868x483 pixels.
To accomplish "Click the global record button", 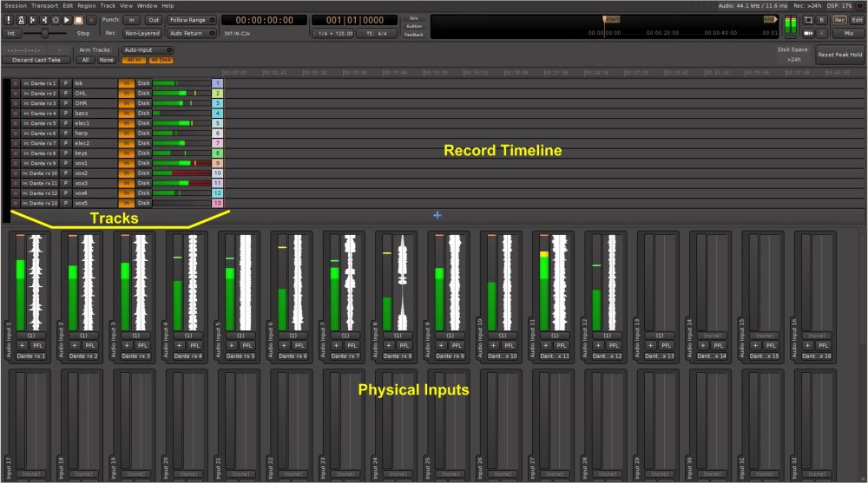I will pyautogui.click(x=90, y=19).
